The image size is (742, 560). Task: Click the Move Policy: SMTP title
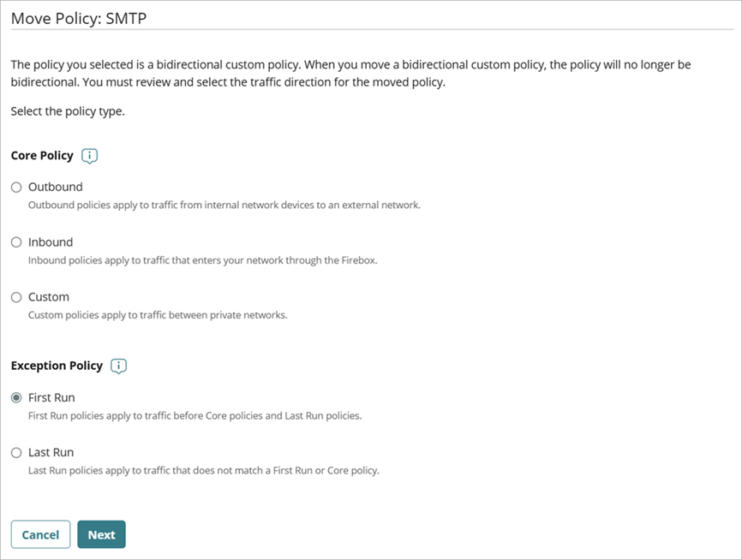pyautogui.click(x=78, y=17)
